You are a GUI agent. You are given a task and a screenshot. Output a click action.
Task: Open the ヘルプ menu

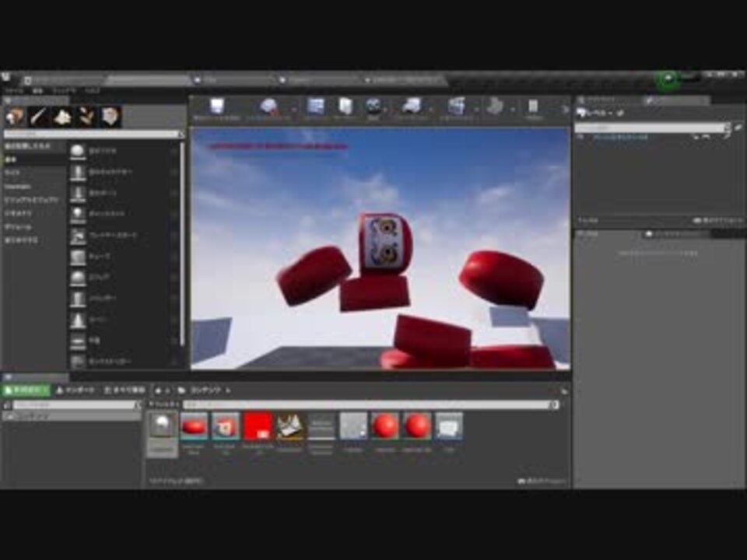[x=93, y=90]
